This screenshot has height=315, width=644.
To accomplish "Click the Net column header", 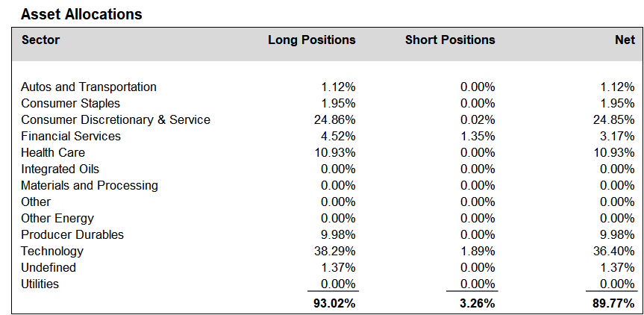I will click(x=625, y=40).
